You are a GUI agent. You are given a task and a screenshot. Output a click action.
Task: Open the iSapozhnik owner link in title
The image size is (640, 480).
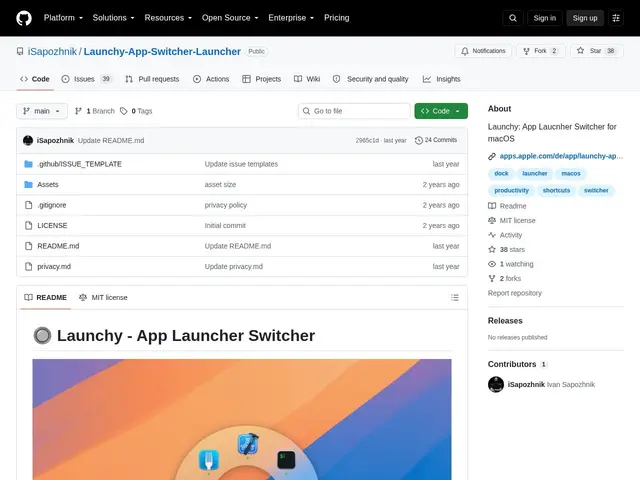[x=52, y=51]
